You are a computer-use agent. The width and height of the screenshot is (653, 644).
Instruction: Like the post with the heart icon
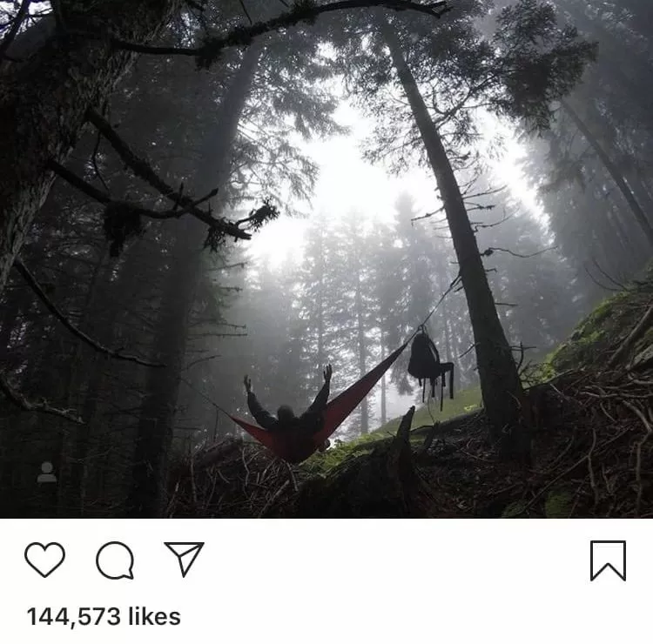[x=45, y=560]
